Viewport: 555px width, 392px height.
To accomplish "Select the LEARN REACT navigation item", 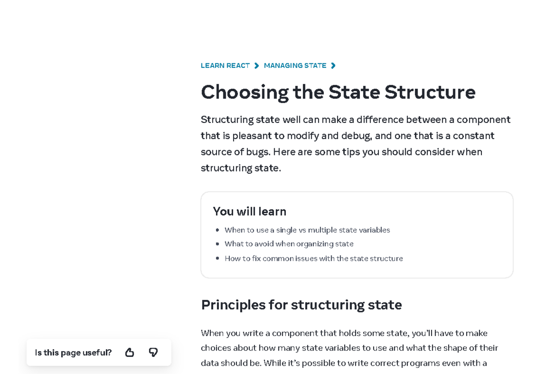I will click(x=225, y=65).
